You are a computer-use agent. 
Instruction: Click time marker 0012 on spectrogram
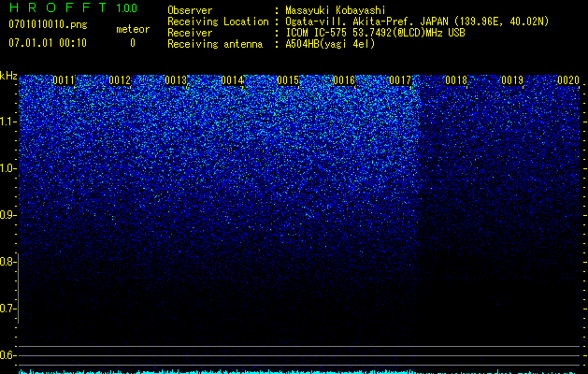click(120, 80)
